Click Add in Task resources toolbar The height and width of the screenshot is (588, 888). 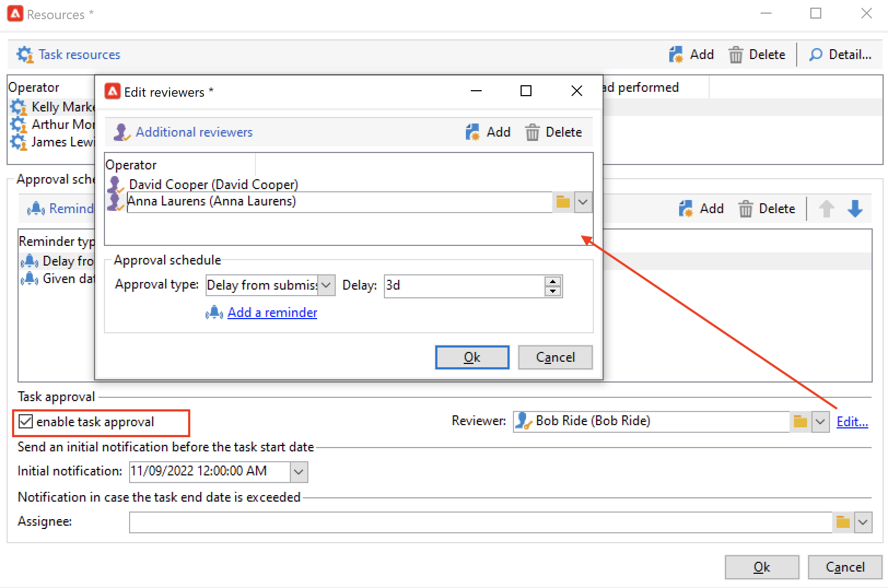tap(691, 55)
